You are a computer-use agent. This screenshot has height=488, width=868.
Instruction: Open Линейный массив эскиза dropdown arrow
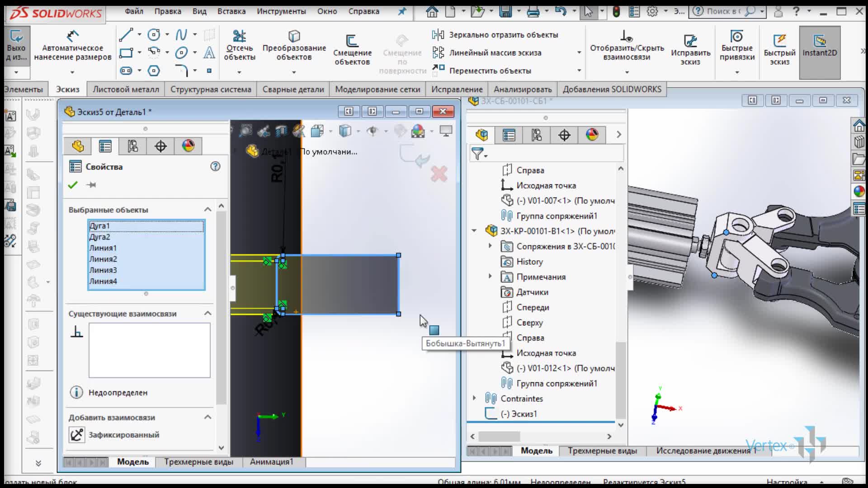tap(579, 53)
